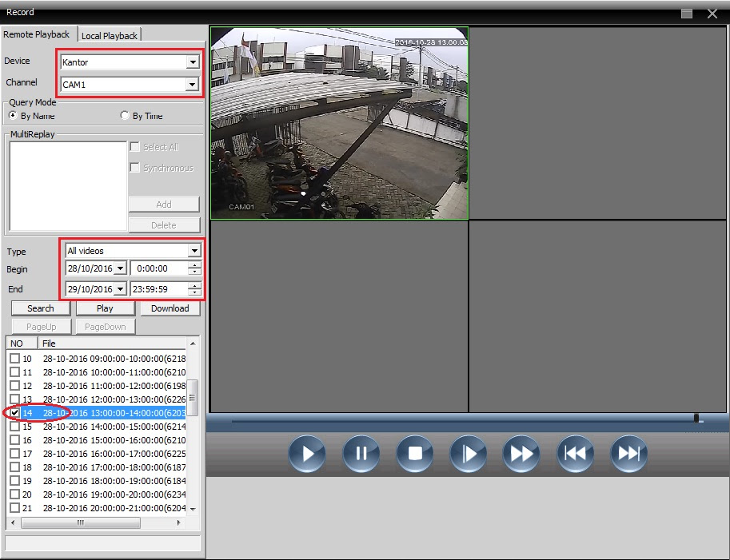Switch to the Local Playback tab
The height and width of the screenshot is (560, 730).
tap(109, 35)
